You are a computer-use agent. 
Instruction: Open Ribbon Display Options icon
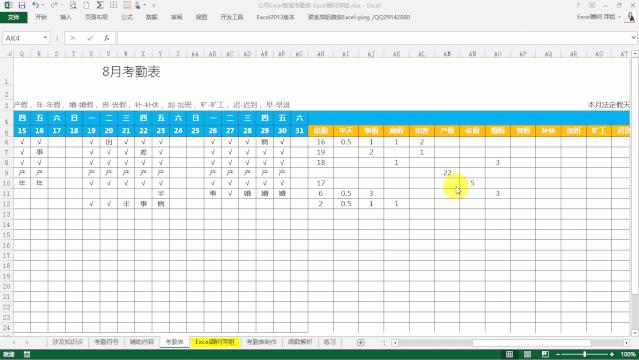coord(592,5)
